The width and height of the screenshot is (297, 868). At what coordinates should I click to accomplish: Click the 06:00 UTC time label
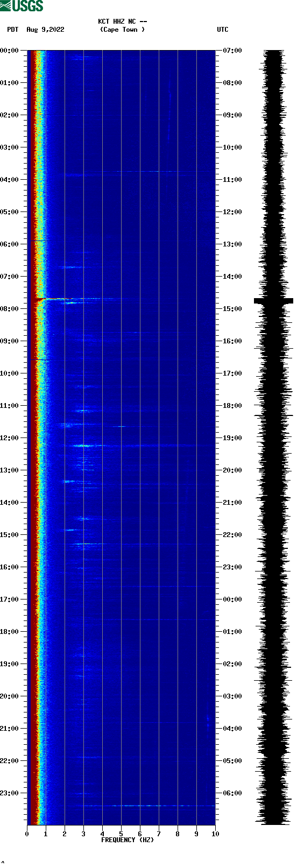click(x=232, y=793)
